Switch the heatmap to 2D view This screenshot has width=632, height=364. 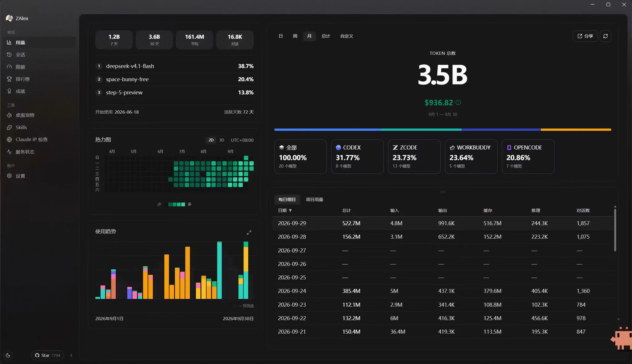point(211,140)
